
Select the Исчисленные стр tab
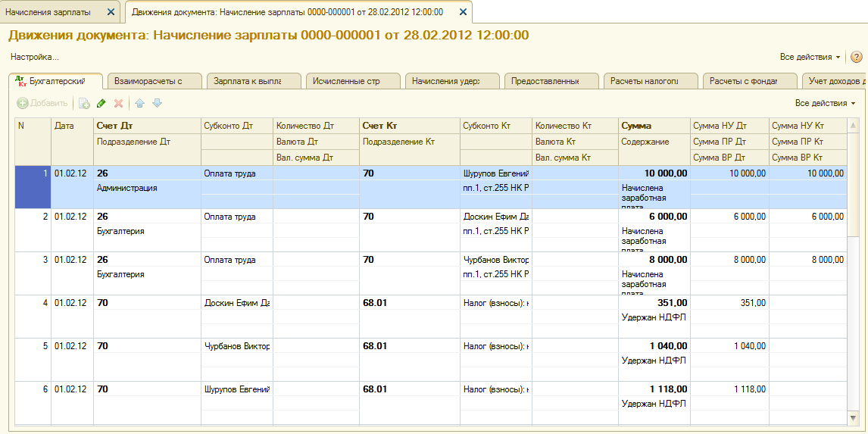click(353, 81)
